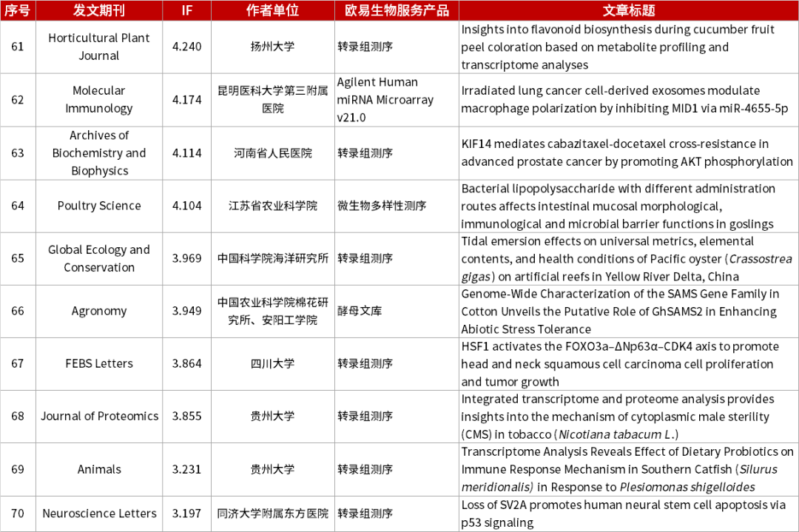Select the irradiated lung cancer exosomes title
Image resolution: width=799 pixels, height=532 pixels.
pyautogui.click(x=628, y=100)
